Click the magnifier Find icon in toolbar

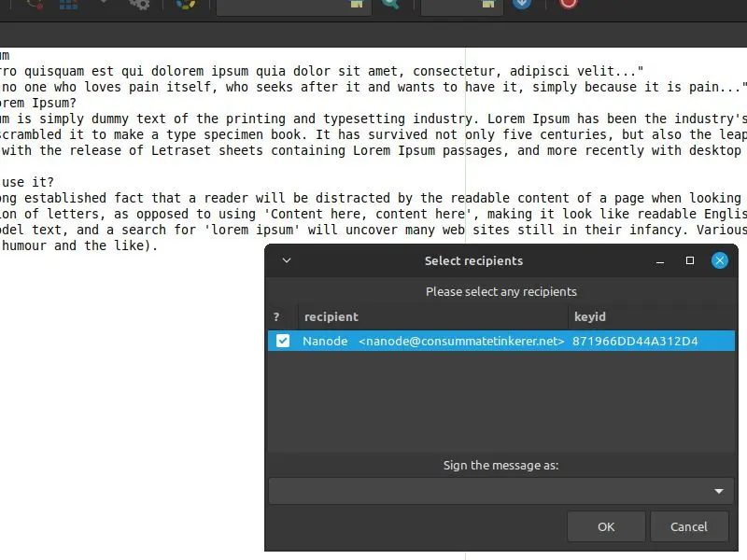390,4
